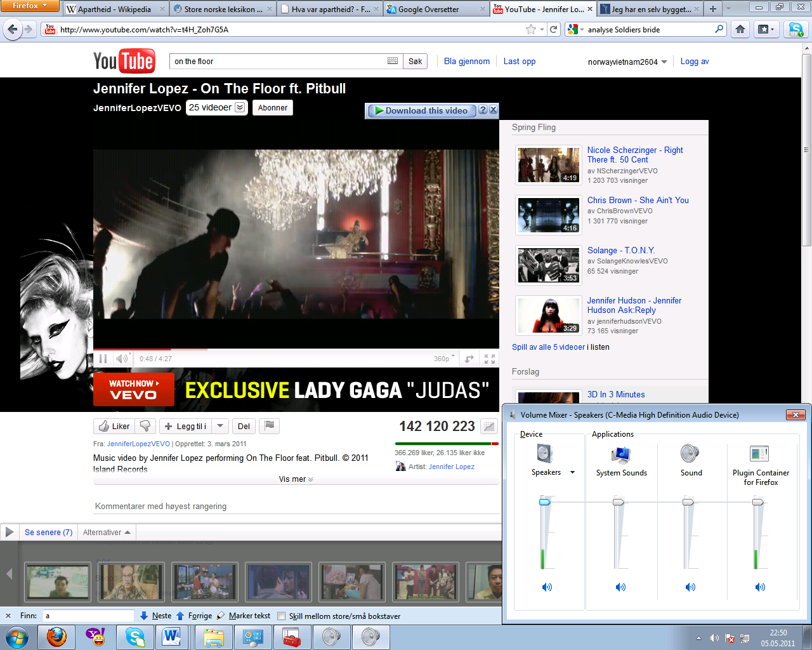This screenshot has width=812, height=650.
Task: Click the Speakers device icon
Action: tap(546, 453)
